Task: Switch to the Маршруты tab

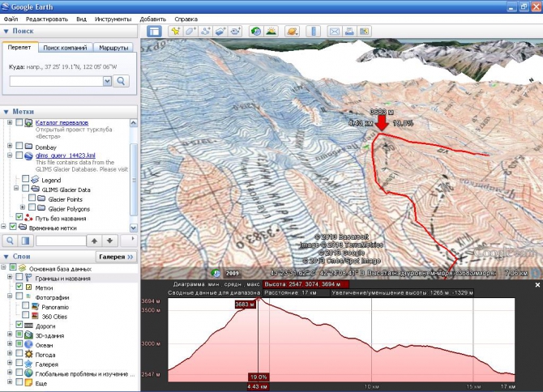Action: click(114, 47)
